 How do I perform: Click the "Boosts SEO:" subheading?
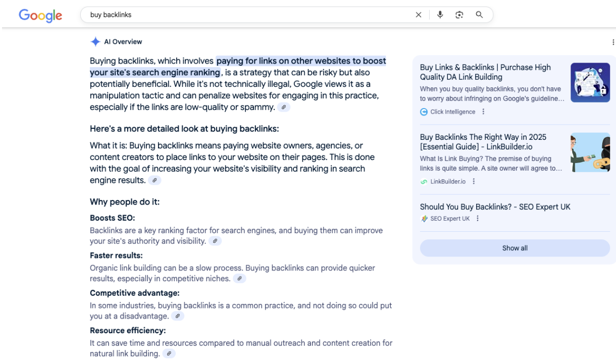tap(113, 218)
